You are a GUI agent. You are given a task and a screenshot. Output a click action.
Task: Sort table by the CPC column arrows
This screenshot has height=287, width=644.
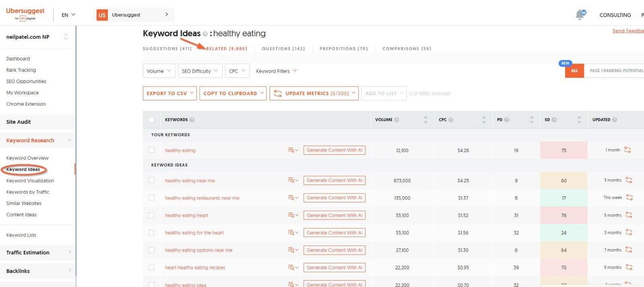484,120
